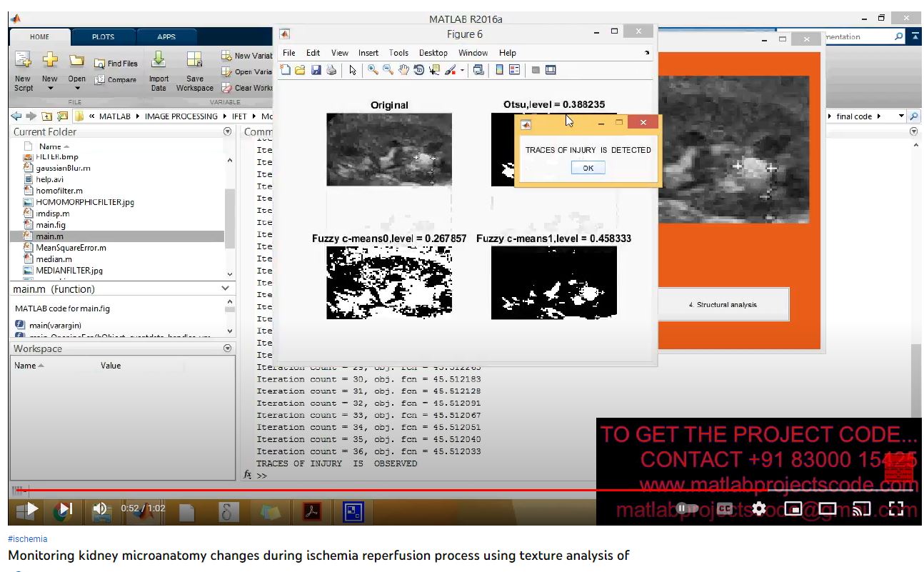Toggle the Edit Plot arrow tool

352,70
